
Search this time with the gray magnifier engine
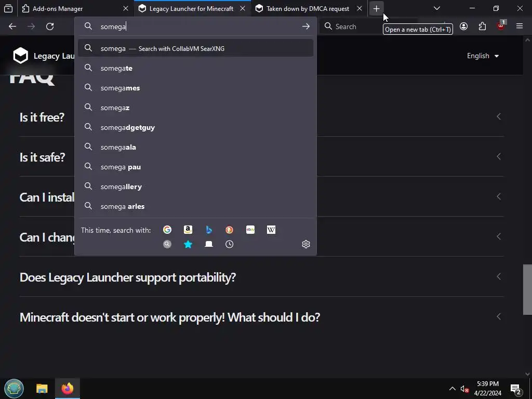tap(167, 244)
